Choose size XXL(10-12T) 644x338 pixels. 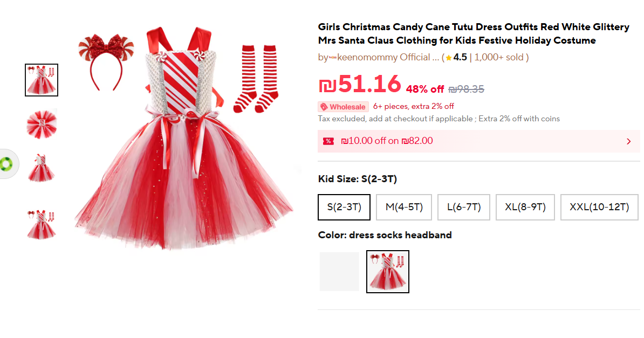click(x=599, y=207)
